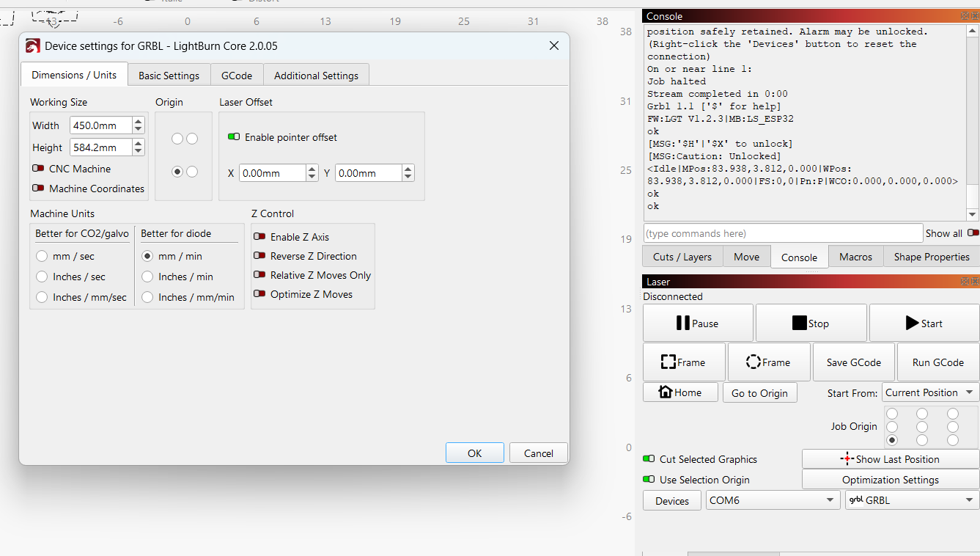Screen dimensions: 980x556
Task: Turn on Enable Z Axis toggle
Action: point(259,237)
